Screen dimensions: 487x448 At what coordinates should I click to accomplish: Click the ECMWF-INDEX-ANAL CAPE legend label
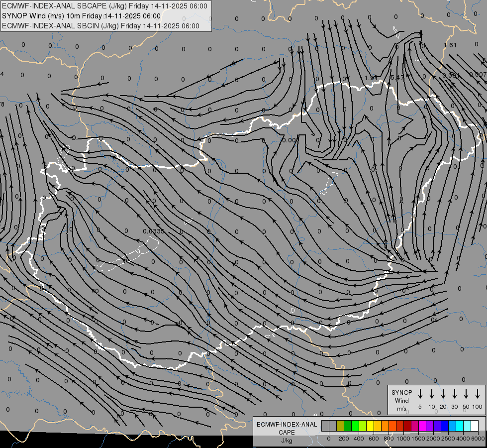[x=287, y=428]
